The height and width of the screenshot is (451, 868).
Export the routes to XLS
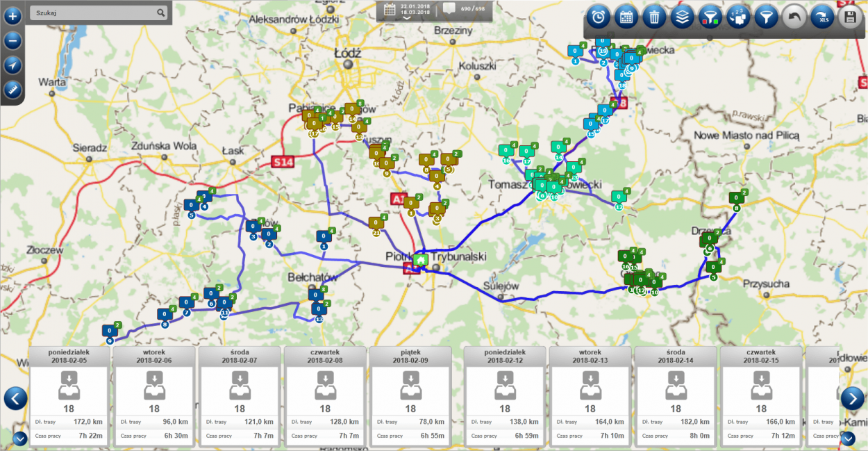[823, 17]
